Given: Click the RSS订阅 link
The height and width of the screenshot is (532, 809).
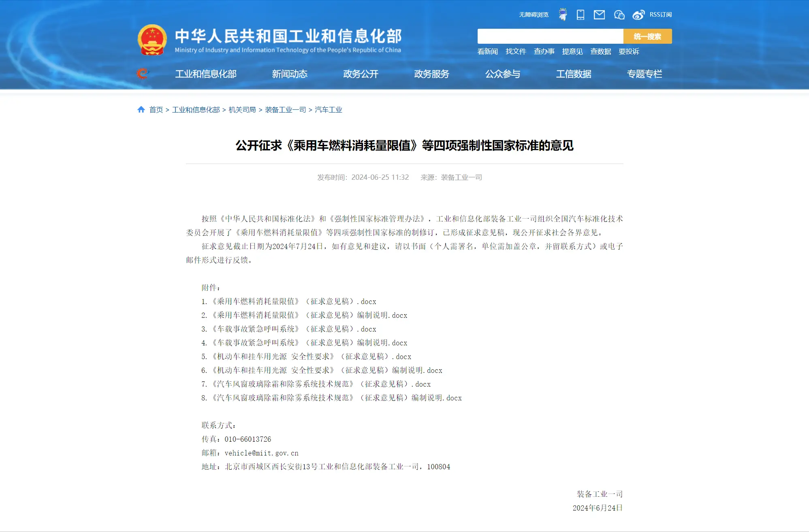Looking at the screenshot, I should click(660, 15).
